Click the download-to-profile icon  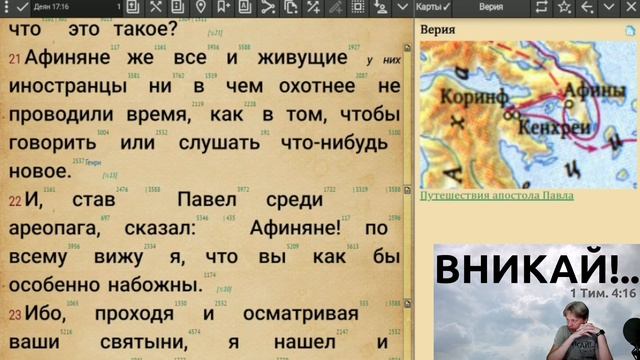click(x=380, y=7)
